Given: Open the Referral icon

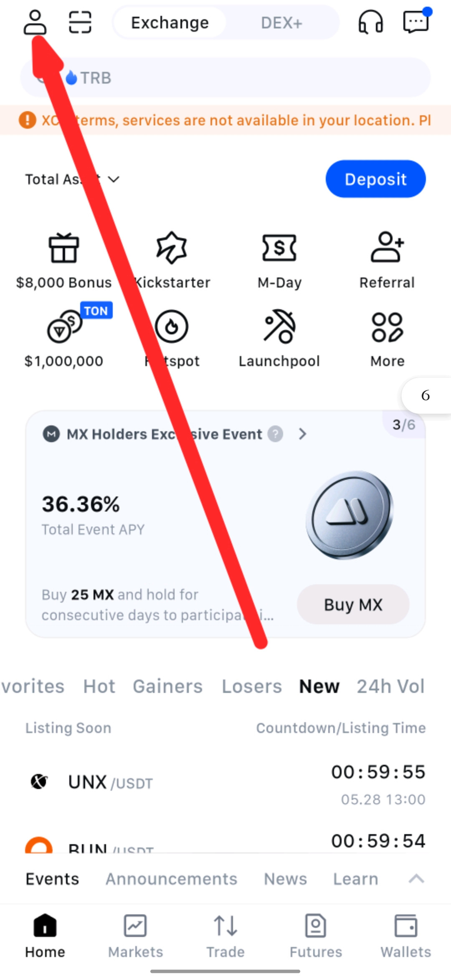Looking at the screenshot, I should pos(387,247).
